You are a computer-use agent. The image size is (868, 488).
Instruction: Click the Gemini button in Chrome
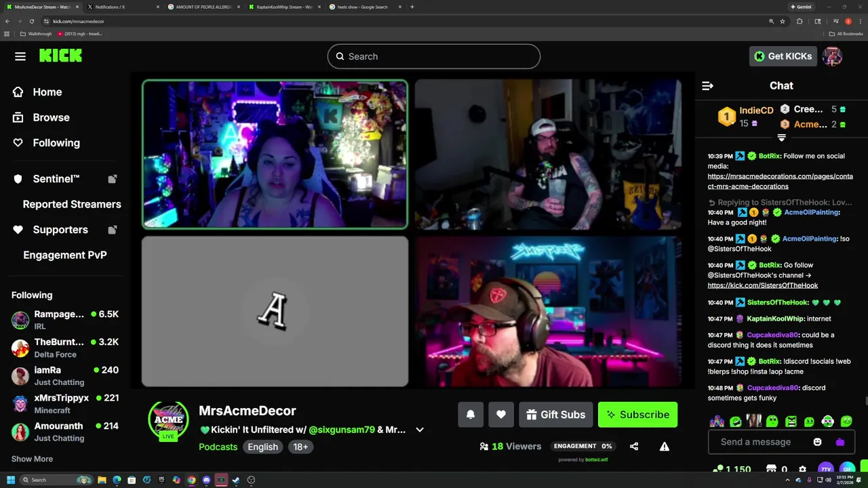tap(801, 7)
